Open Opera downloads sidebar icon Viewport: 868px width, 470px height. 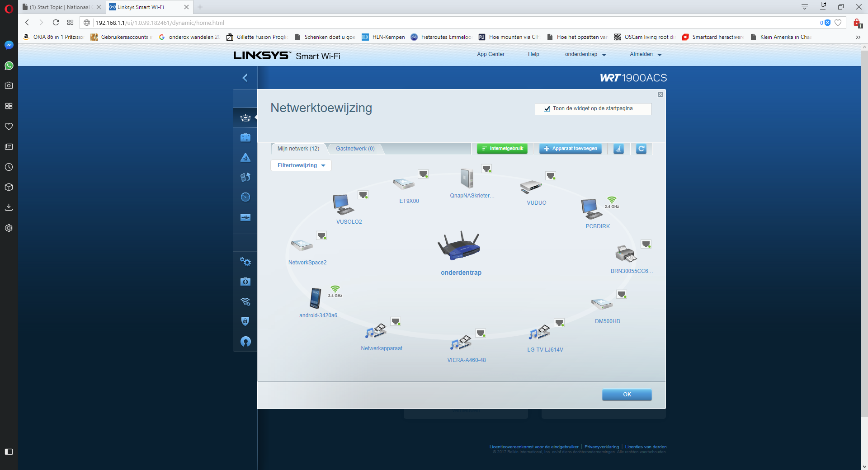coord(9,207)
